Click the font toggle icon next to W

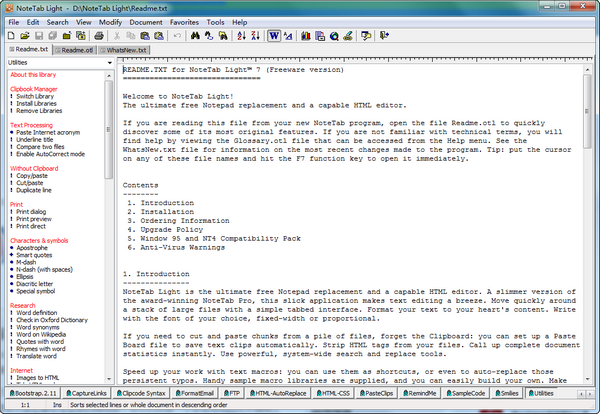pyautogui.click(x=288, y=36)
